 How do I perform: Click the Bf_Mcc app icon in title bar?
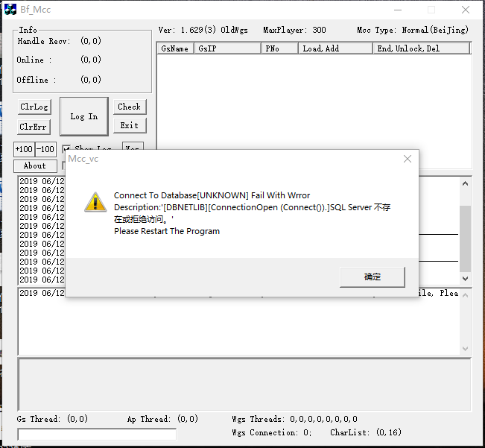click(x=10, y=10)
